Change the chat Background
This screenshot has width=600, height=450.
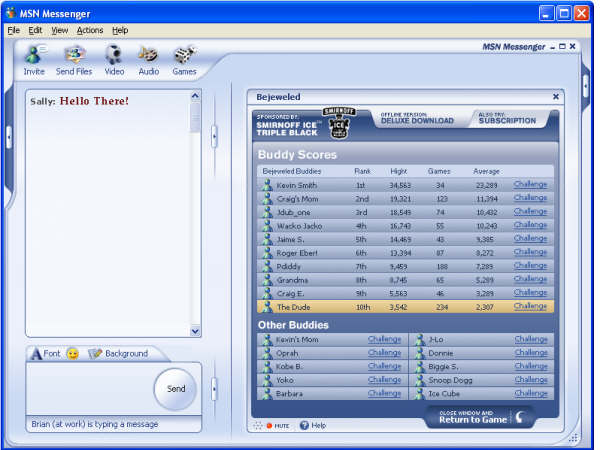118,353
